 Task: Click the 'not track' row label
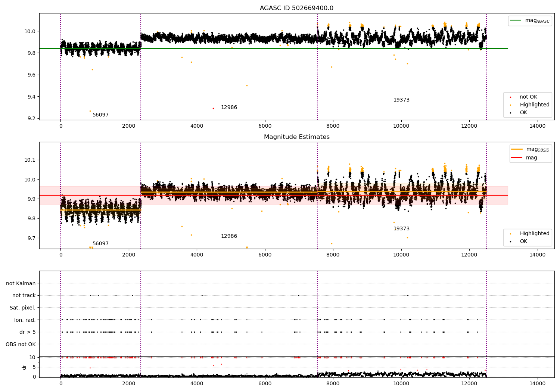pos(24,296)
